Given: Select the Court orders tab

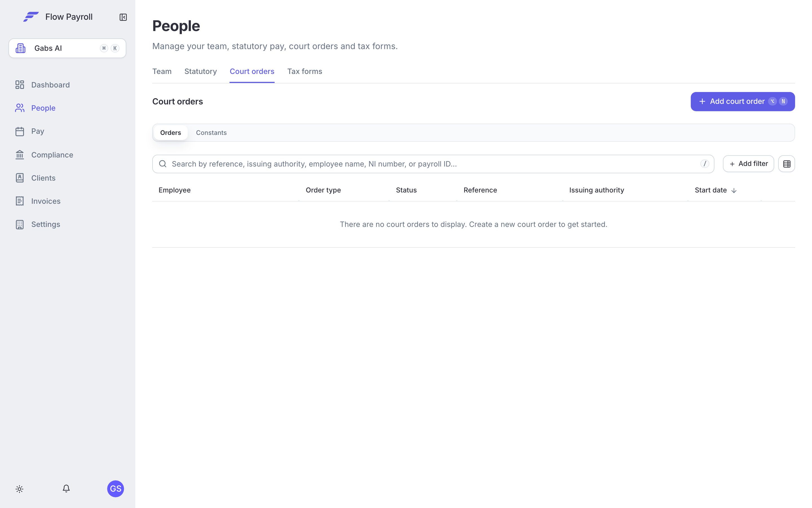Looking at the screenshot, I should click(252, 71).
